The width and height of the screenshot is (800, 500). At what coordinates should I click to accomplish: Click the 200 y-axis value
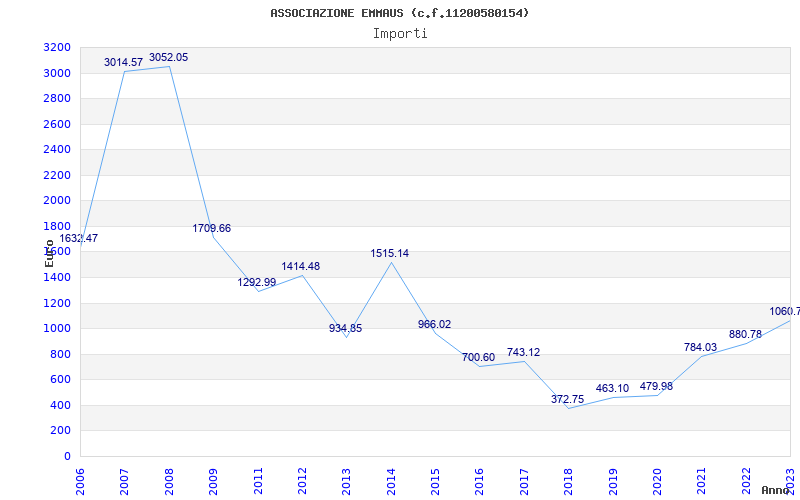[61, 431]
